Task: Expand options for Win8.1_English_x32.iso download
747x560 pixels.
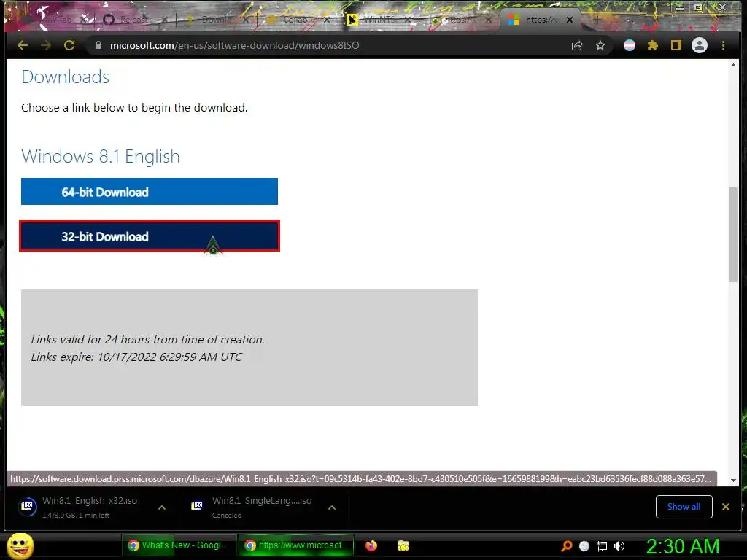Action: coord(162,507)
